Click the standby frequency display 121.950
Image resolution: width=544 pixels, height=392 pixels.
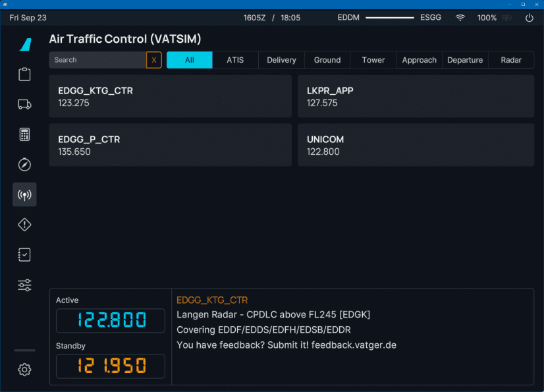pos(111,366)
